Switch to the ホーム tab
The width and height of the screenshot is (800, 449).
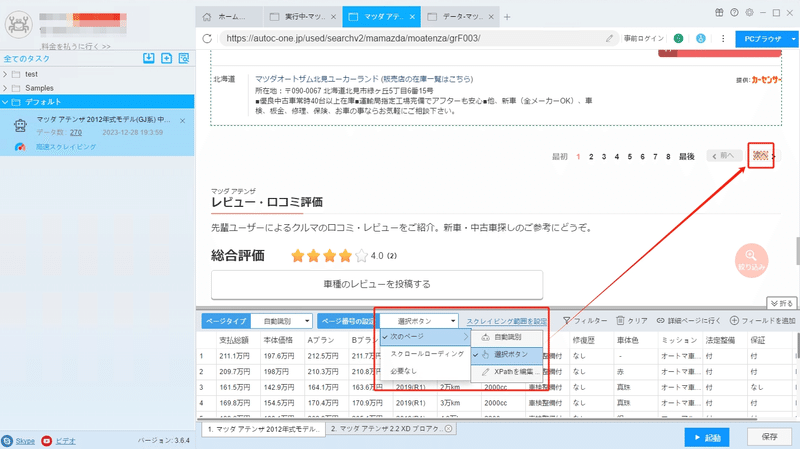(229, 17)
